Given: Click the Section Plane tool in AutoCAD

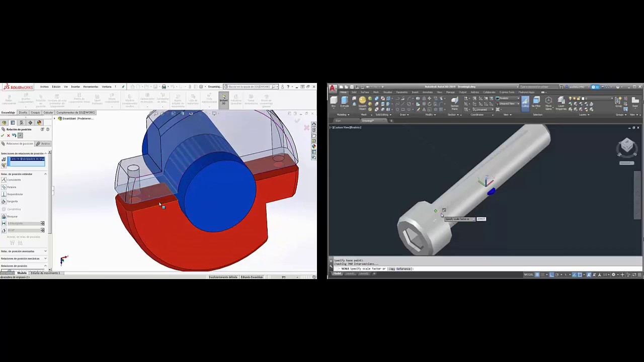Looking at the screenshot, I should pos(455,103).
